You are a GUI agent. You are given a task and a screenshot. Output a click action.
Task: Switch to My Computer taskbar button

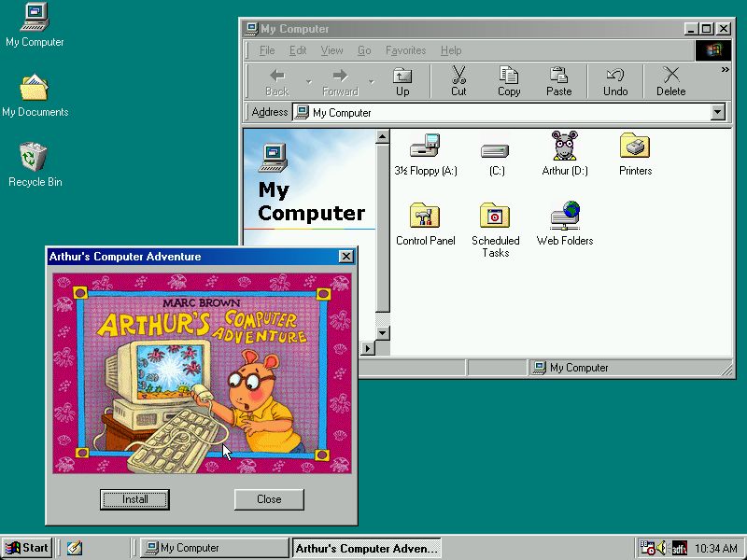pyautogui.click(x=215, y=548)
